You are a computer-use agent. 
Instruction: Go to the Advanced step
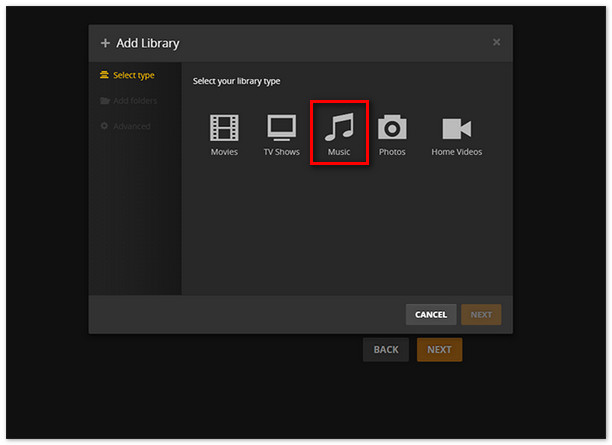coord(131,126)
